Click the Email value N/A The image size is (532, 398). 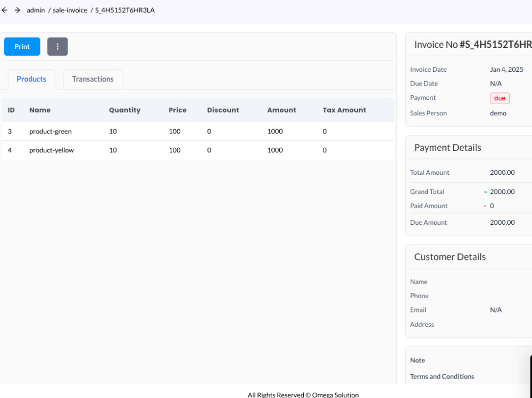496,309
